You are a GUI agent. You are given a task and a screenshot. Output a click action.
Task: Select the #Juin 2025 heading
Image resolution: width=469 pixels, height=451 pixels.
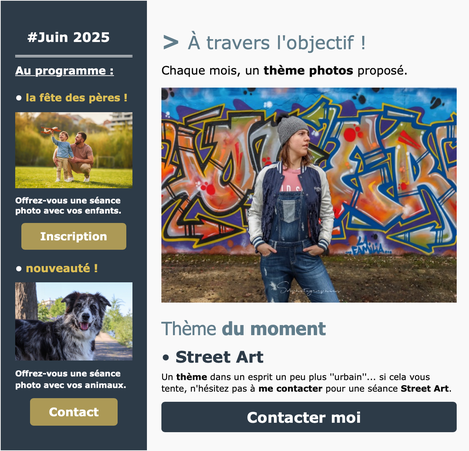click(x=68, y=37)
